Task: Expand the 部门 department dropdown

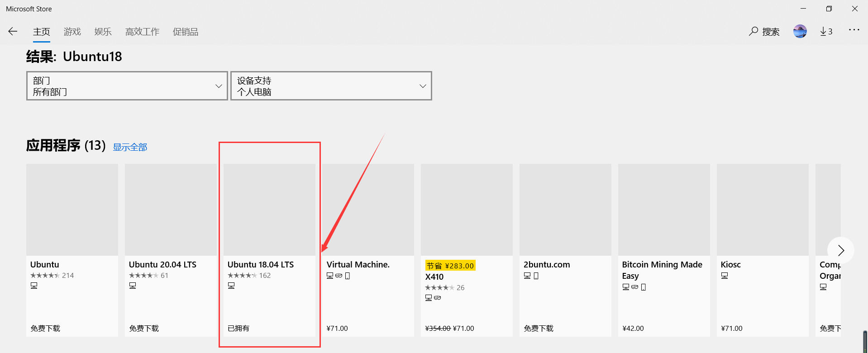Action: point(127,86)
